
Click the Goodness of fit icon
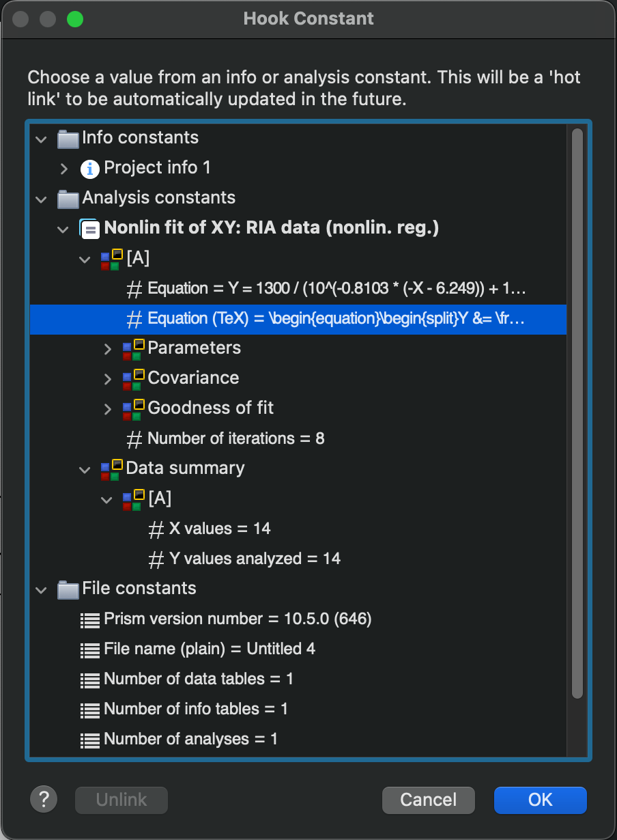point(133,408)
